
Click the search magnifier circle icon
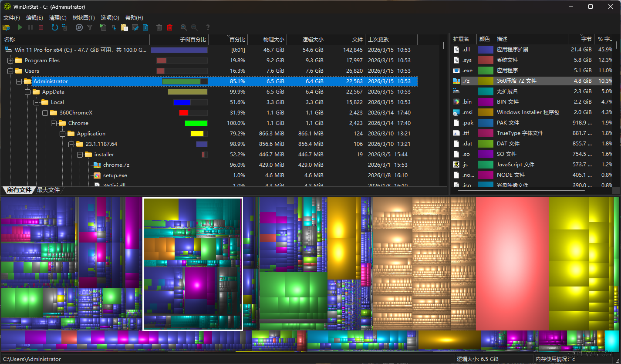[79, 27]
